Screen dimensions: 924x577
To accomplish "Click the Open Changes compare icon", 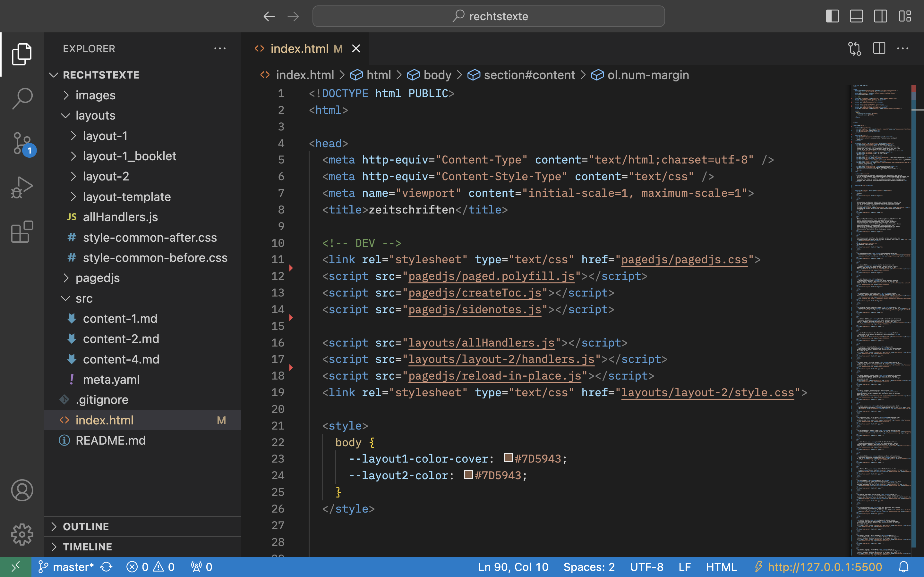I will [854, 48].
